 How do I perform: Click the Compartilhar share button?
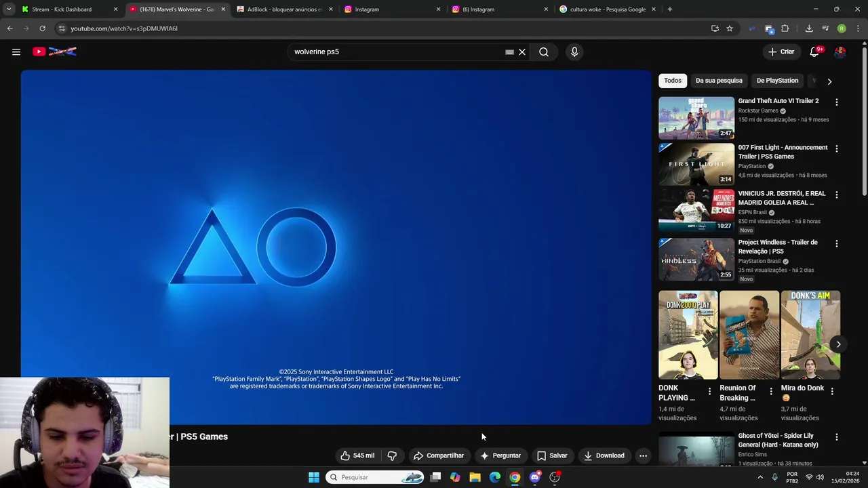point(439,455)
